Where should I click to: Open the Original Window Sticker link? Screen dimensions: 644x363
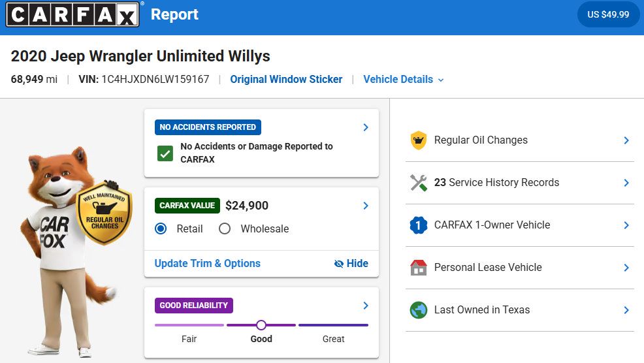click(286, 79)
